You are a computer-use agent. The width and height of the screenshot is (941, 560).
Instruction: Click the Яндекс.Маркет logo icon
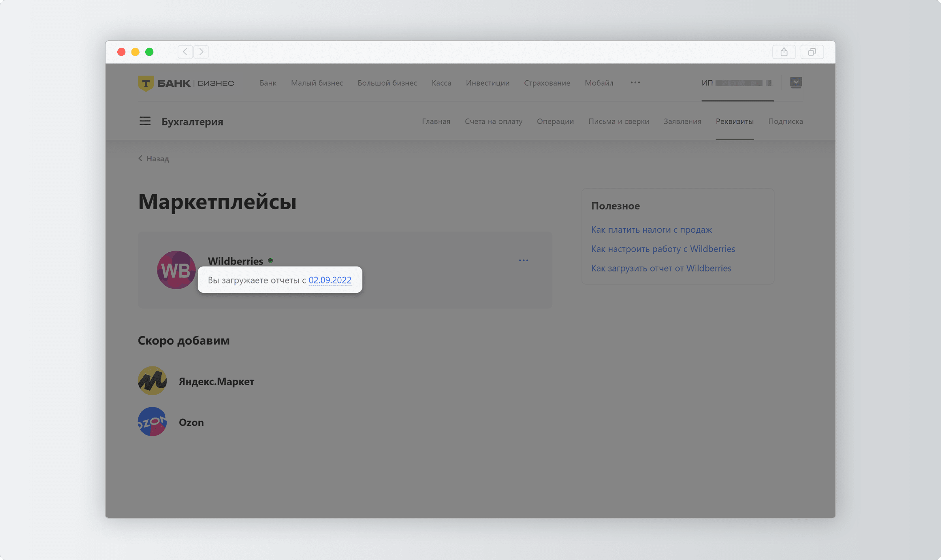pos(152,381)
